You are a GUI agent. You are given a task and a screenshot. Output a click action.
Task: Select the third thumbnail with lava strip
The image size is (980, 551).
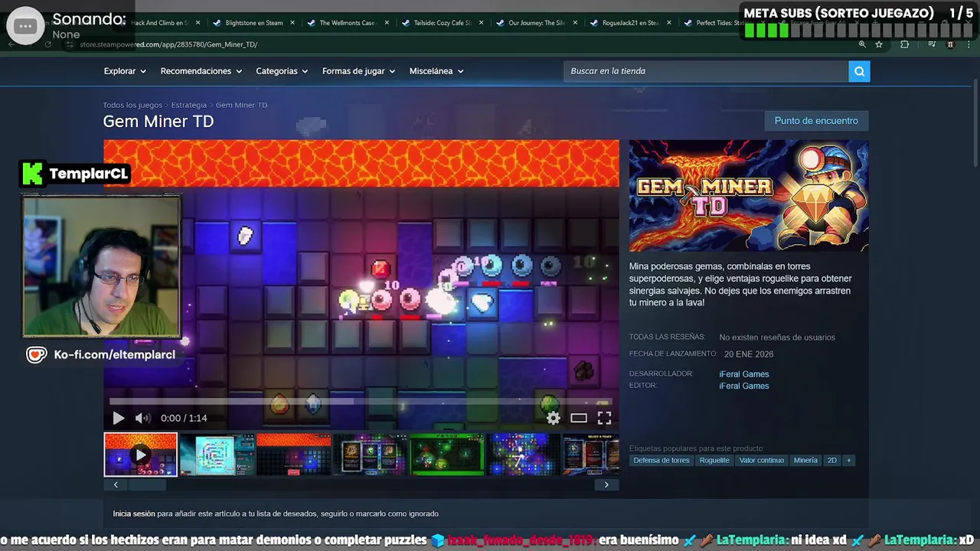(x=293, y=455)
